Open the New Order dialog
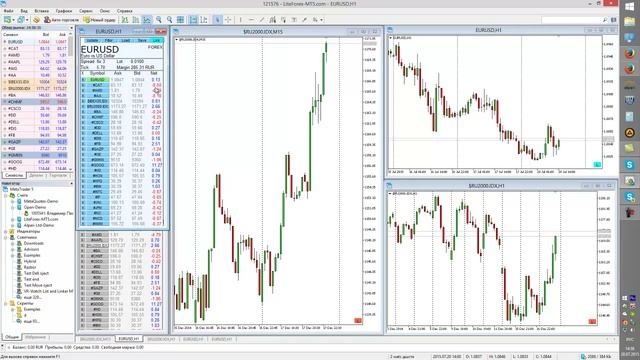This screenshot has width=640, height=360. point(99,20)
